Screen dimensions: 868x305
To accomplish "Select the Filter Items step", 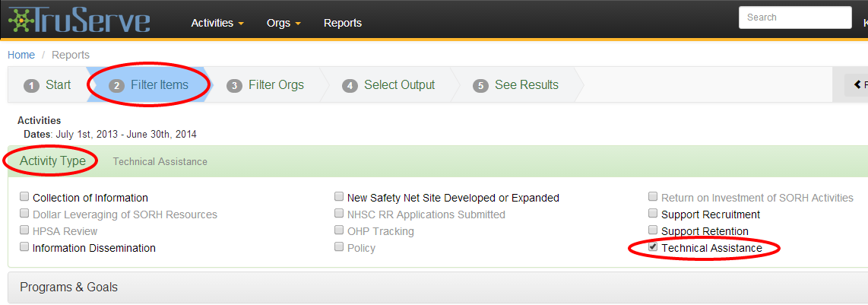I will [149, 85].
